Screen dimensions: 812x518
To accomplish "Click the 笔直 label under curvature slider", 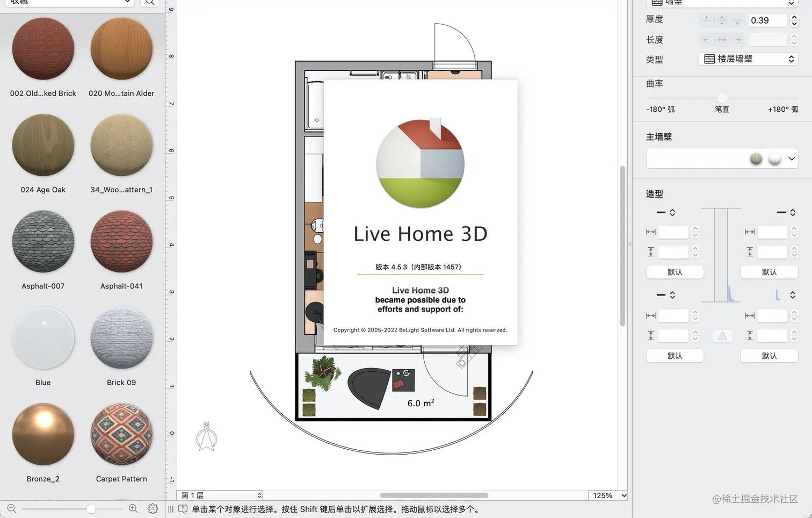I will 722,110.
